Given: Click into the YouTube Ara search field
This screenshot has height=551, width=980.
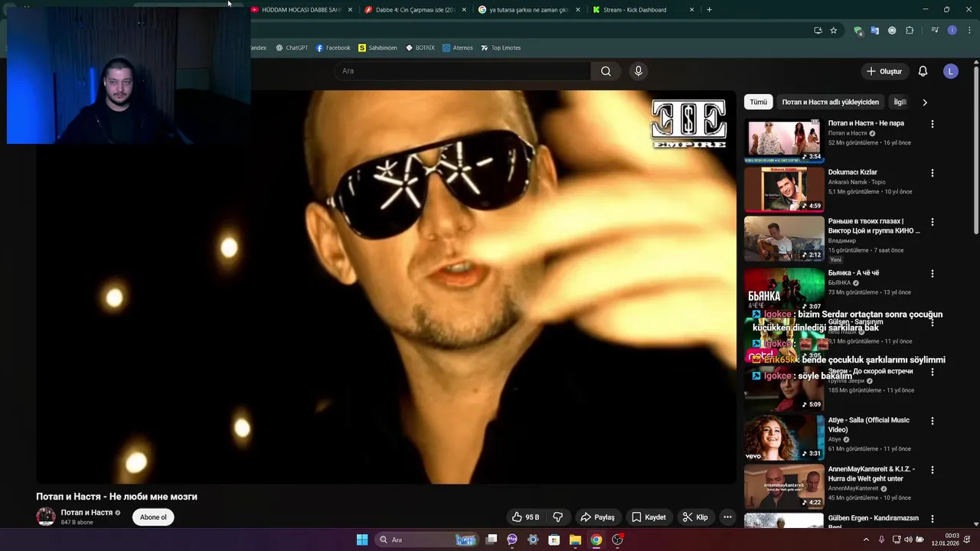Looking at the screenshot, I should [462, 71].
